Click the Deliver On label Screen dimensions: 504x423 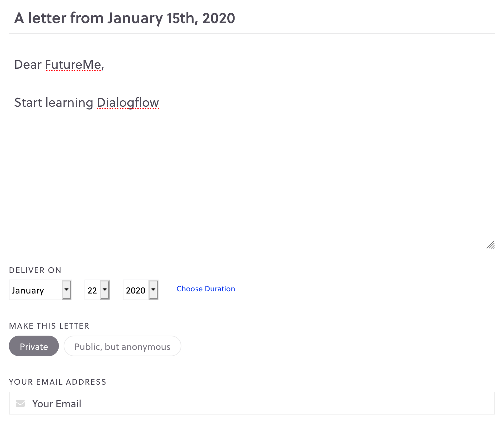[35, 270]
